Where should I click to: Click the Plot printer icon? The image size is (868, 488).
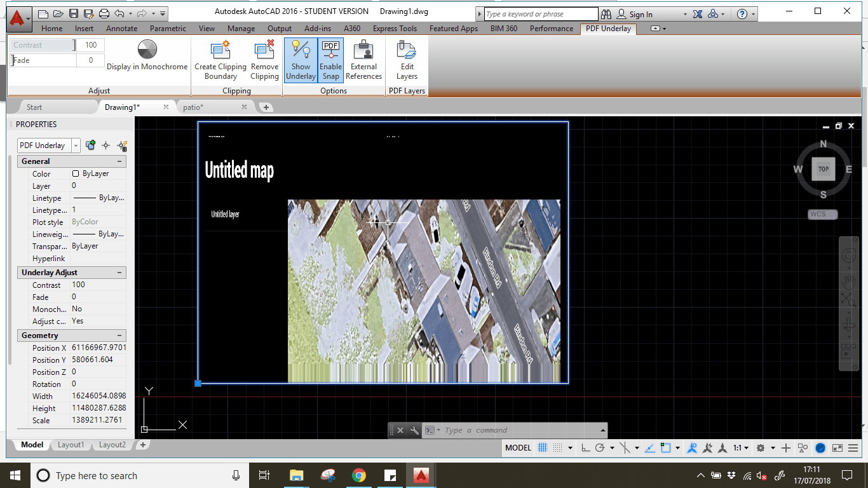pos(104,13)
